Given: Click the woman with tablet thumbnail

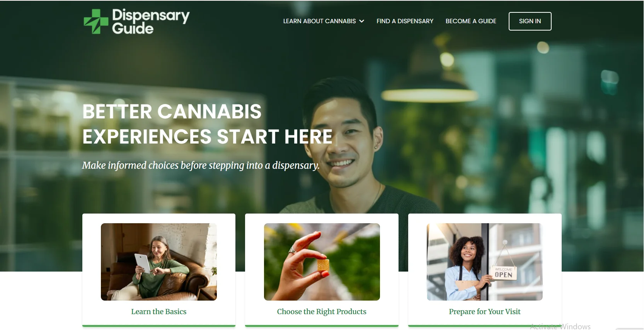Looking at the screenshot, I should (159, 262).
